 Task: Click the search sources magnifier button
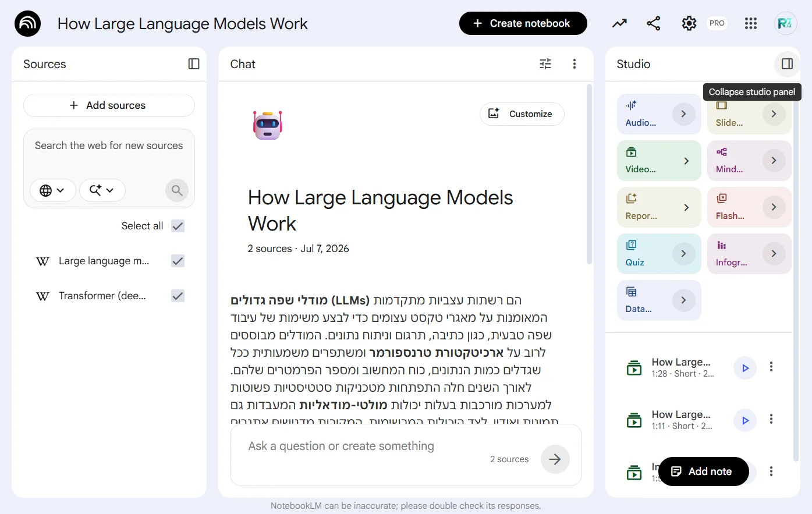coord(177,190)
